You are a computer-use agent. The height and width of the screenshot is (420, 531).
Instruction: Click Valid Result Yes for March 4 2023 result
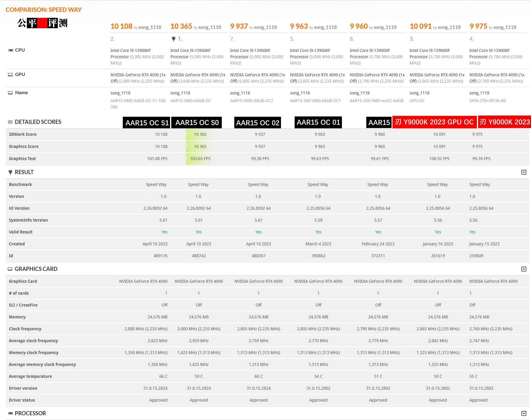click(x=318, y=232)
